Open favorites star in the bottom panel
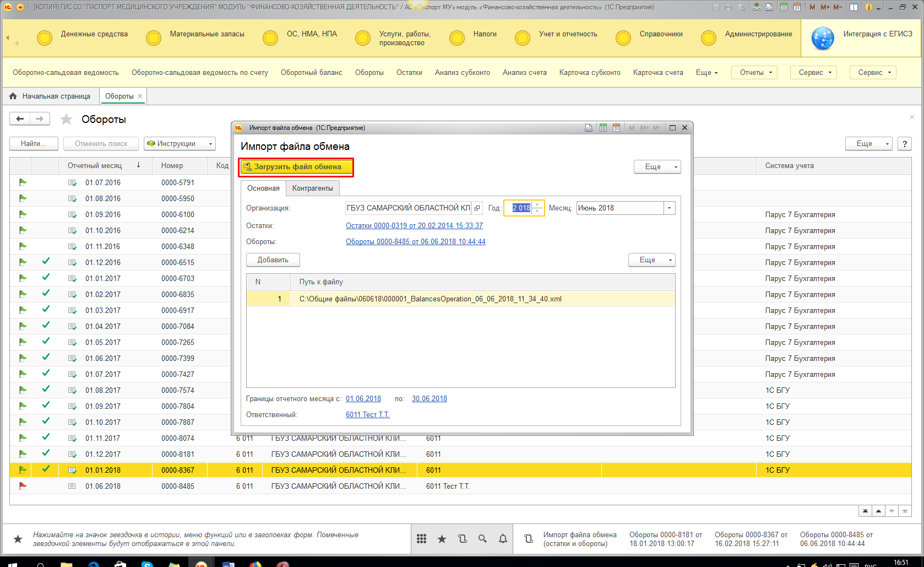Viewport: 924px width, 567px height. point(442,538)
